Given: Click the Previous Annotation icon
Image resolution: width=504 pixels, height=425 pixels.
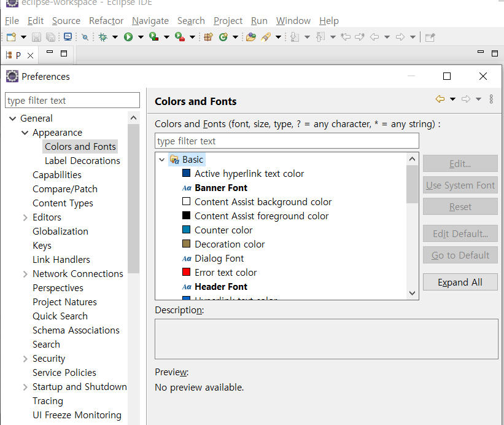Looking at the screenshot, I should click(320, 37).
